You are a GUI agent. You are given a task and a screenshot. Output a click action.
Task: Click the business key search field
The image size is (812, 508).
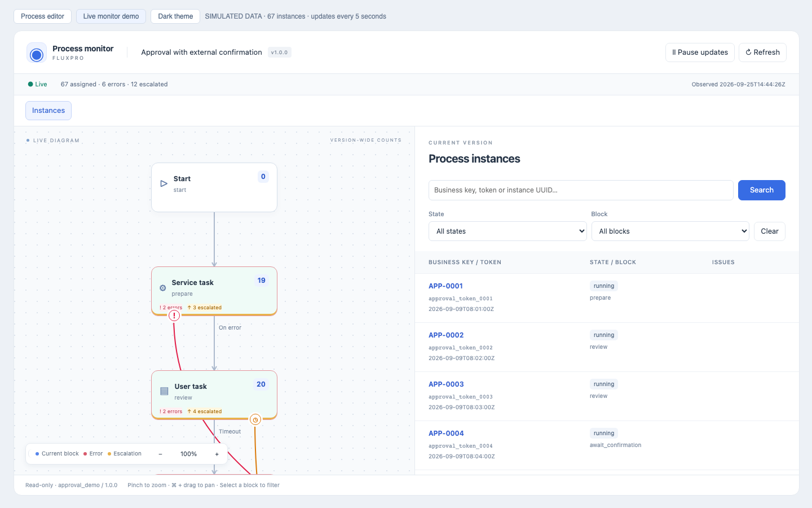tap(581, 190)
